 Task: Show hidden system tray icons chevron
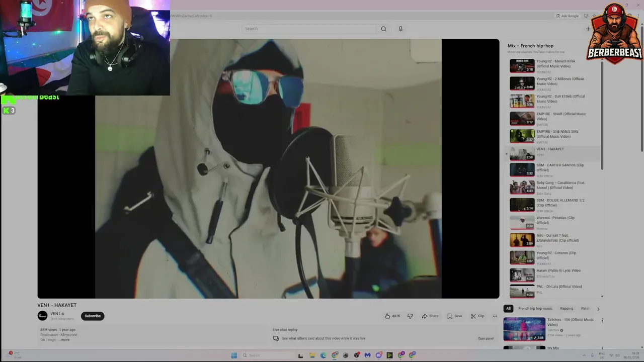584,355
